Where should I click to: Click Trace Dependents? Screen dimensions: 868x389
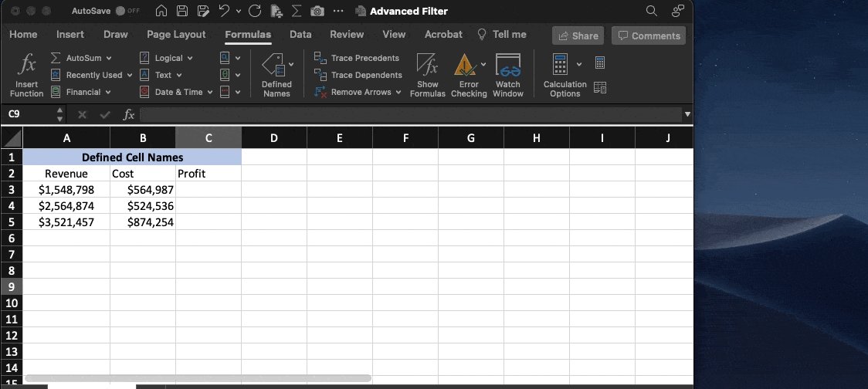358,75
